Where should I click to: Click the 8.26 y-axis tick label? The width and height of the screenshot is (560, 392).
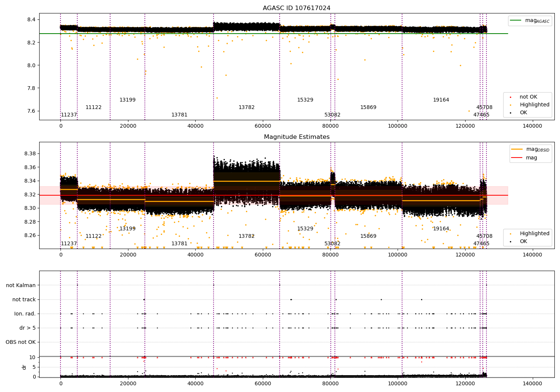click(x=30, y=235)
